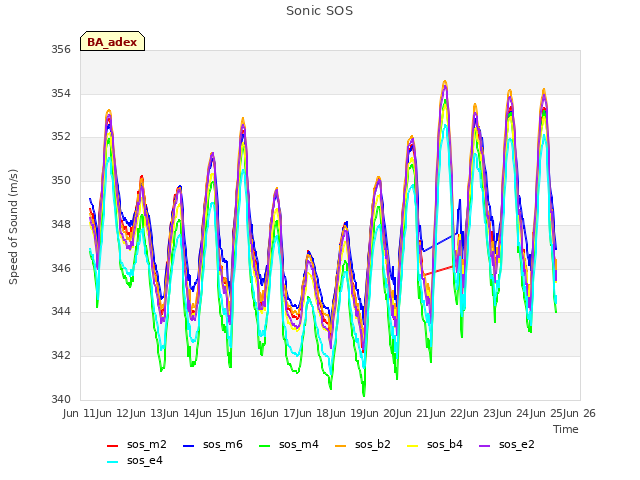Toggle the sos_m6 legend entry

tap(213, 444)
